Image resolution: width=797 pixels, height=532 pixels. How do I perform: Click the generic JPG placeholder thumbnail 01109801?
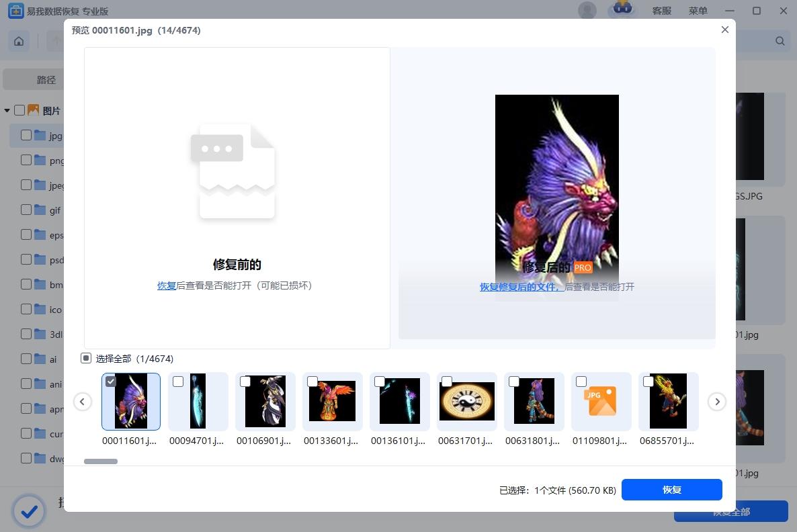602,401
